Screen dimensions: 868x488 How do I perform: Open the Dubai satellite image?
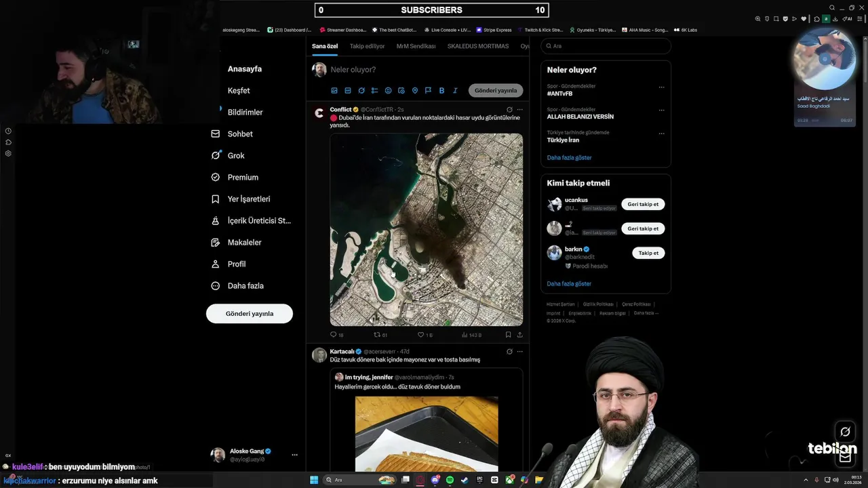click(427, 230)
